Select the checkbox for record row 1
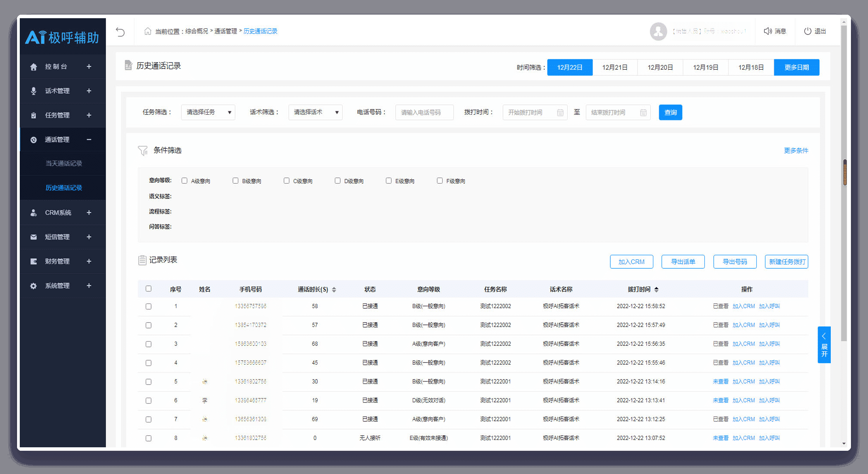The image size is (868, 474). (x=148, y=307)
